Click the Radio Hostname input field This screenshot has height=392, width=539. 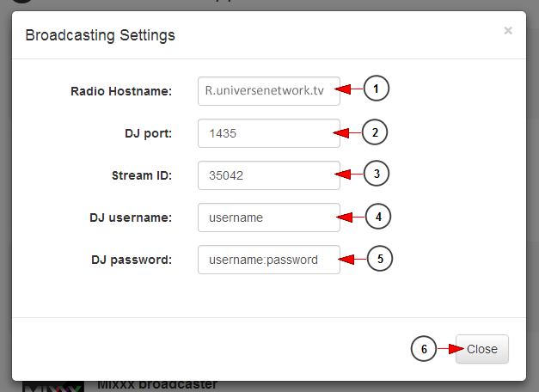(269, 91)
